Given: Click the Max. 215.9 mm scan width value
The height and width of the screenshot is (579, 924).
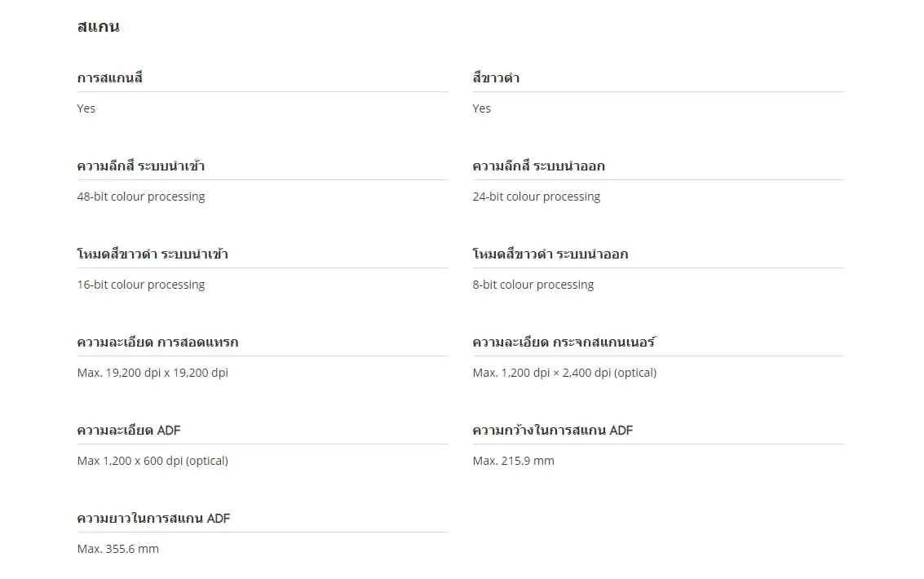Looking at the screenshot, I should [x=514, y=461].
